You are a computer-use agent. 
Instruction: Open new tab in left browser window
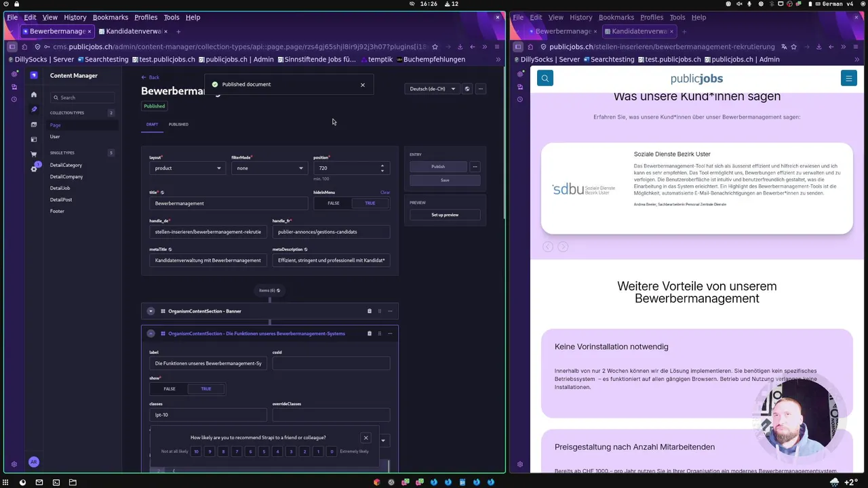(178, 31)
